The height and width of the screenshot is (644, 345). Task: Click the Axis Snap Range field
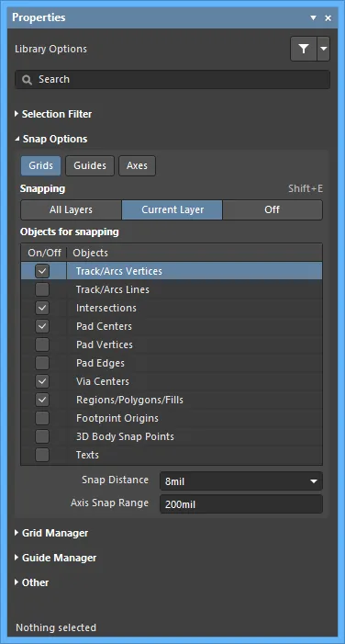[x=241, y=504]
